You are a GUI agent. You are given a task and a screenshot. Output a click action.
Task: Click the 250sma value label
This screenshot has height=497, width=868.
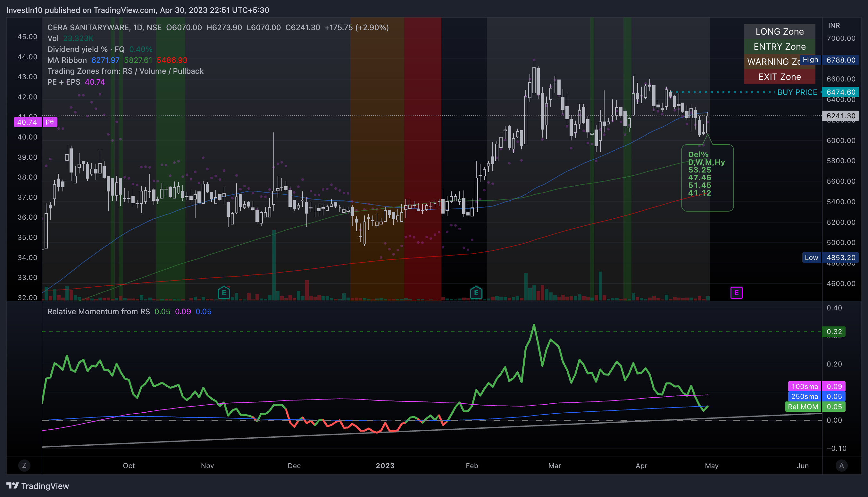[816, 396]
